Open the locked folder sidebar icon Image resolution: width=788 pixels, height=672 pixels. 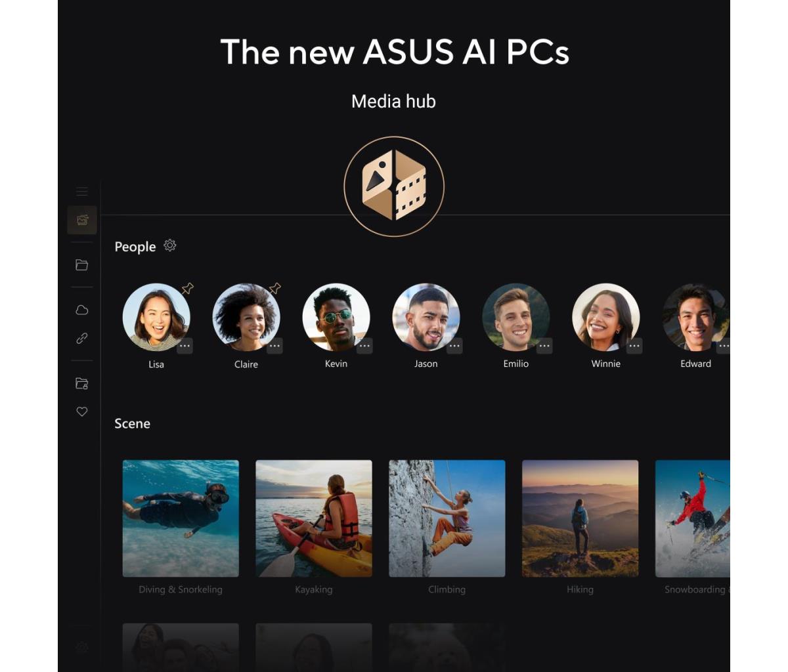coord(82,383)
